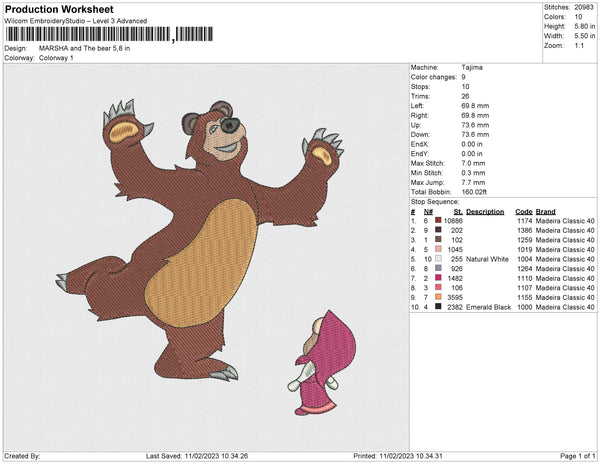Click the brown swatch for code 1259
600x464 pixels.
pyautogui.click(x=438, y=239)
